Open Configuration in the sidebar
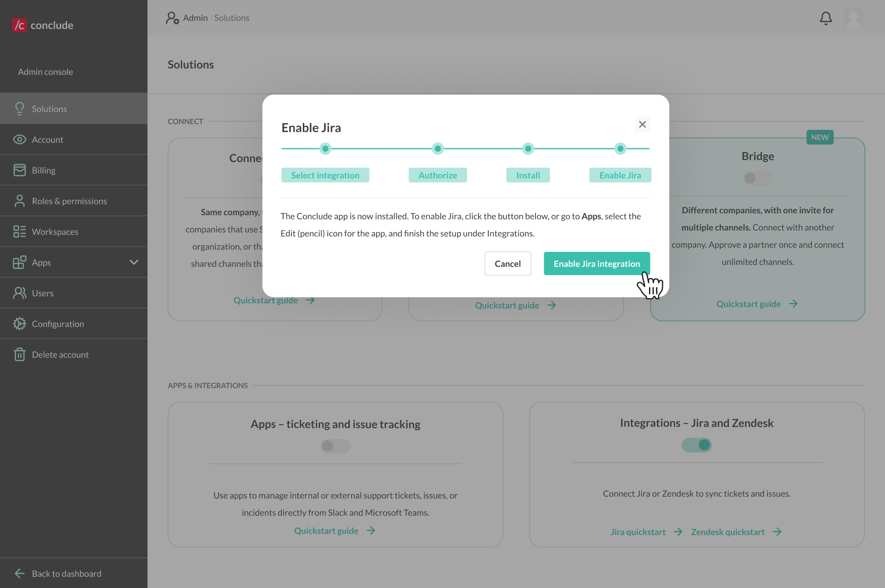This screenshot has height=588, width=885. 74,323
